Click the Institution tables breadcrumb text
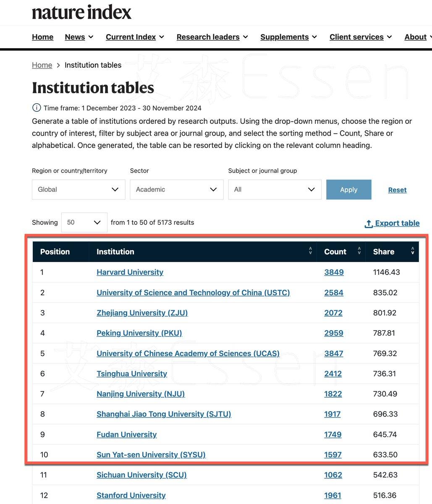Screen dimensions: 432x504 93,65
